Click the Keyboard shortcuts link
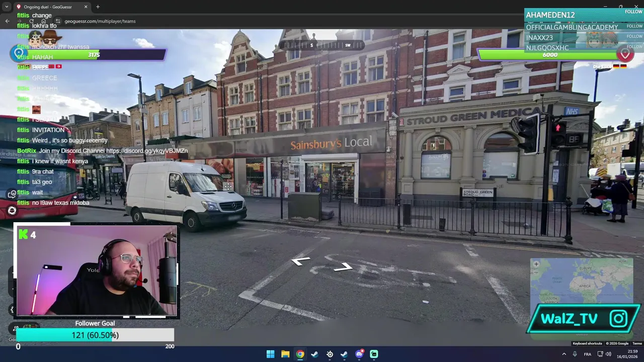Screen dimensions: 644x362 pos(587,343)
